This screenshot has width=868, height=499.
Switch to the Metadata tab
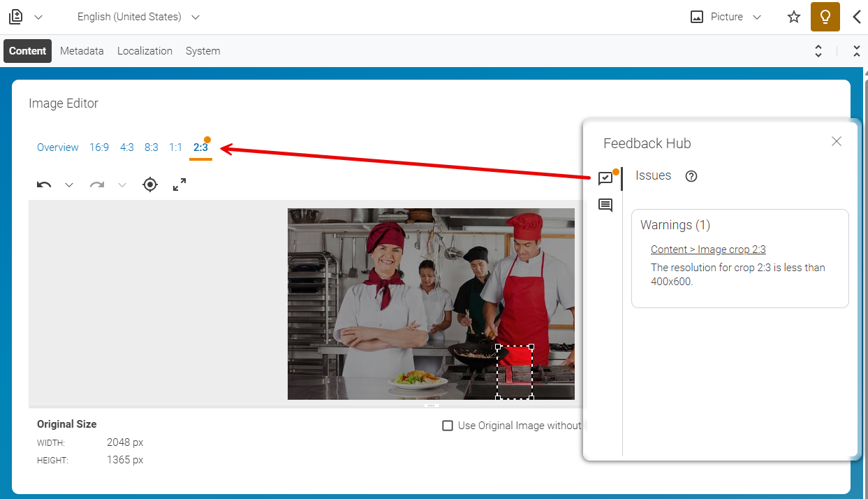tap(82, 51)
